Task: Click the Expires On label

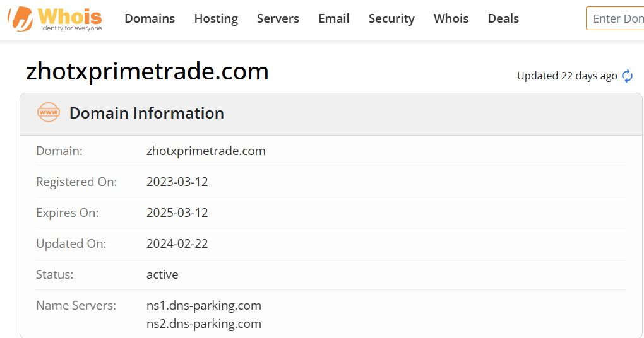Action: tap(68, 213)
